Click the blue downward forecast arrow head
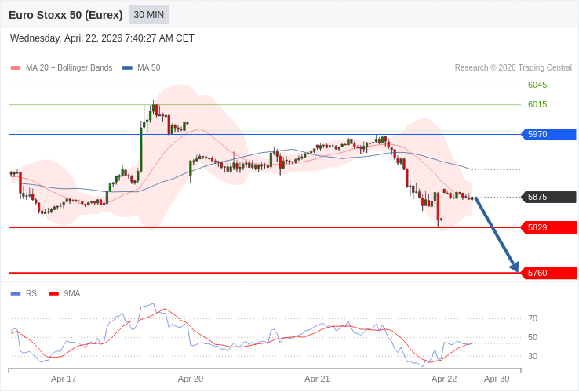Image resolution: width=579 pixels, height=392 pixels. pyautogui.click(x=514, y=267)
